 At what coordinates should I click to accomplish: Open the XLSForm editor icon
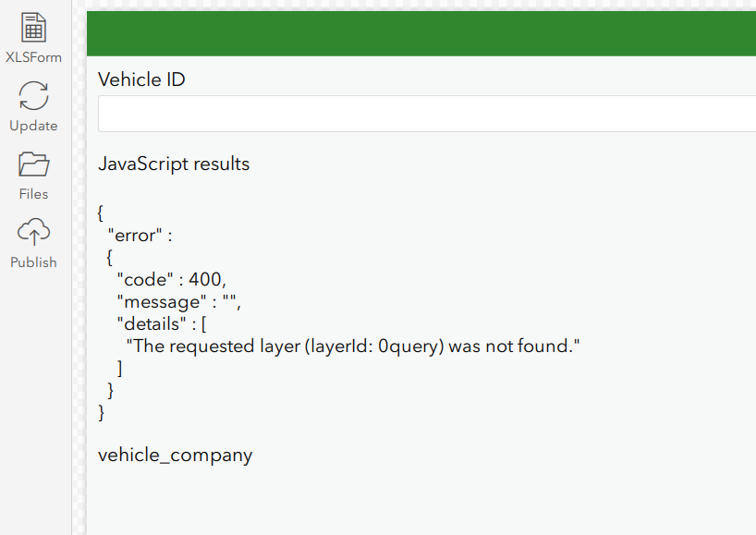tap(33, 28)
